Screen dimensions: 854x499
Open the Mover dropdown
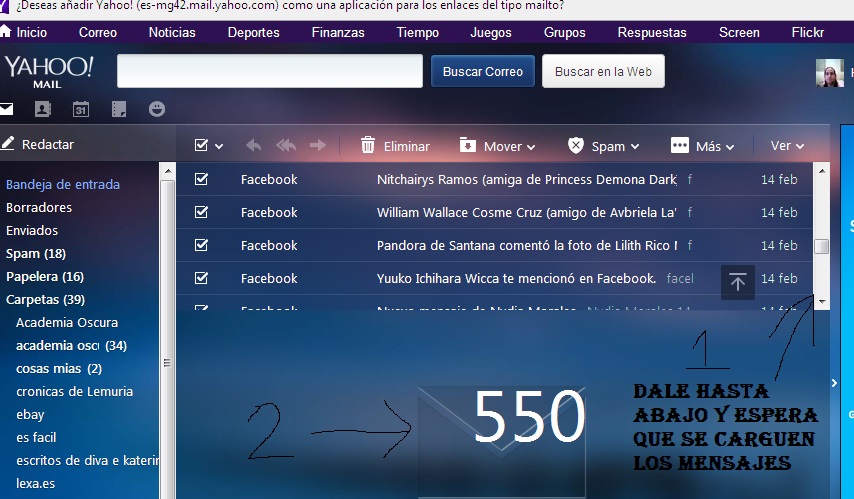(497, 146)
